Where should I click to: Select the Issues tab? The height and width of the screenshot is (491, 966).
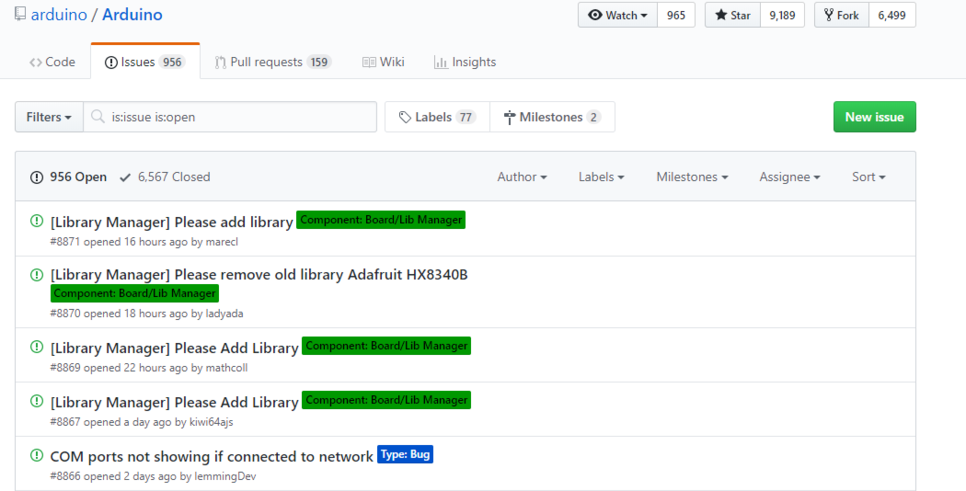coord(145,62)
